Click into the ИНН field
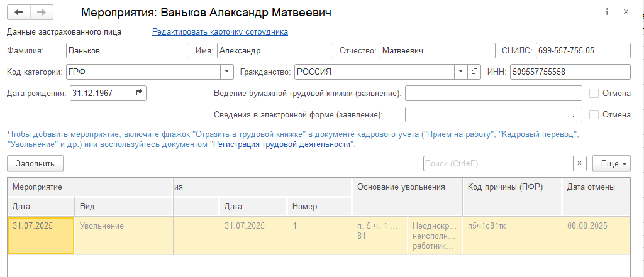 [570, 72]
